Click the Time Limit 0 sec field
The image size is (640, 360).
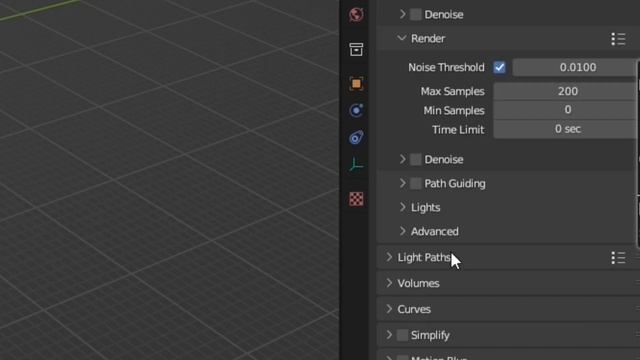tap(565, 129)
